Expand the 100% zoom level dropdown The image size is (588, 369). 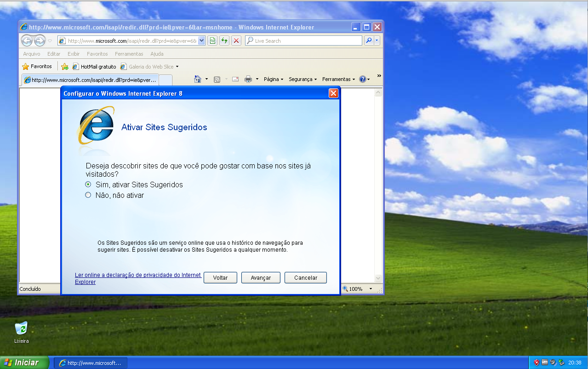point(371,289)
